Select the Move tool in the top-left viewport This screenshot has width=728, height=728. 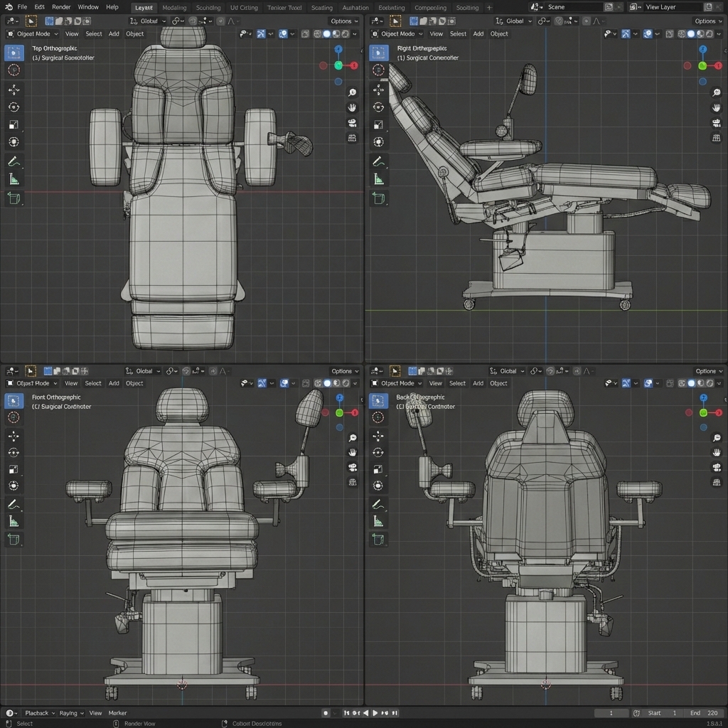[14, 89]
